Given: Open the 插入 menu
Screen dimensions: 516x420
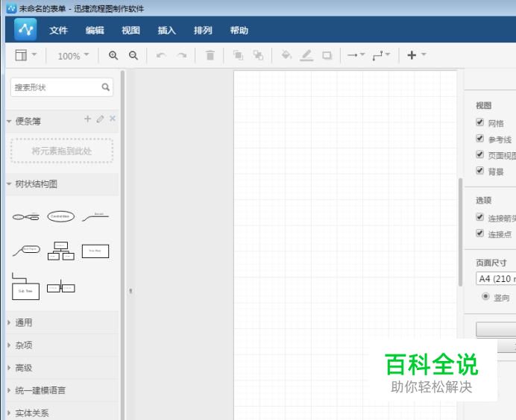Looking at the screenshot, I should click(167, 31).
